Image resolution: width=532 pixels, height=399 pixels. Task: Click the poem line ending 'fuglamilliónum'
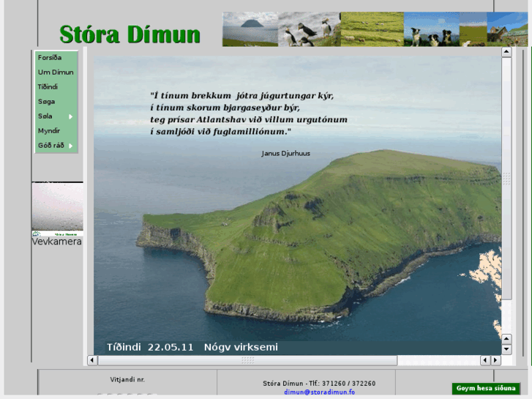[x=220, y=132]
